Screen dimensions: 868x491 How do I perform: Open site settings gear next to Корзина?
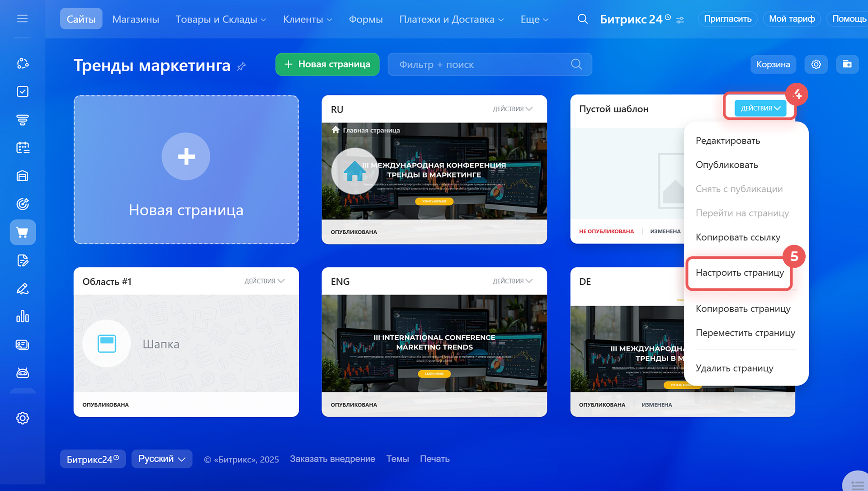[816, 65]
